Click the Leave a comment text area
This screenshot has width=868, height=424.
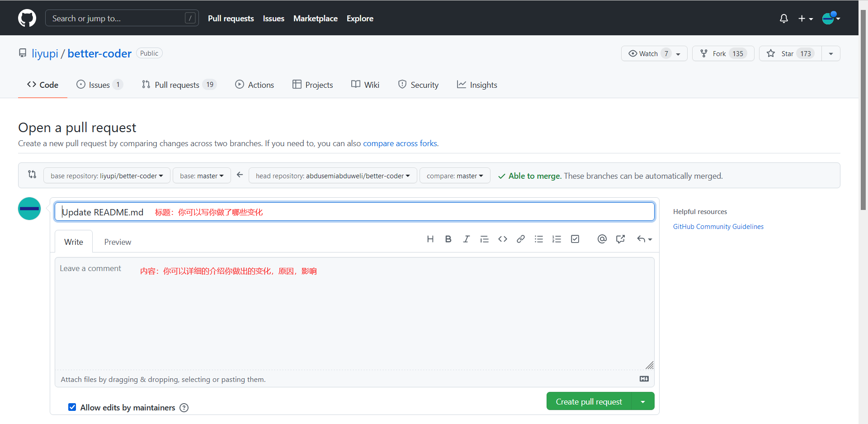click(354, 314)
